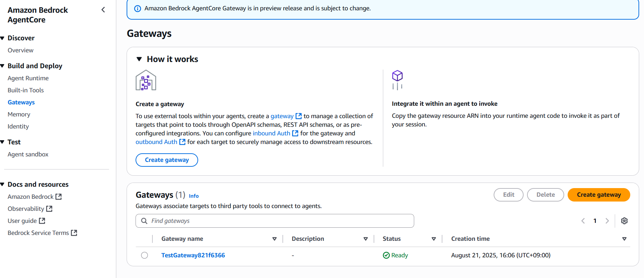Select Gateways in the sidebar
644x278 pixels.
click(21, 102)
